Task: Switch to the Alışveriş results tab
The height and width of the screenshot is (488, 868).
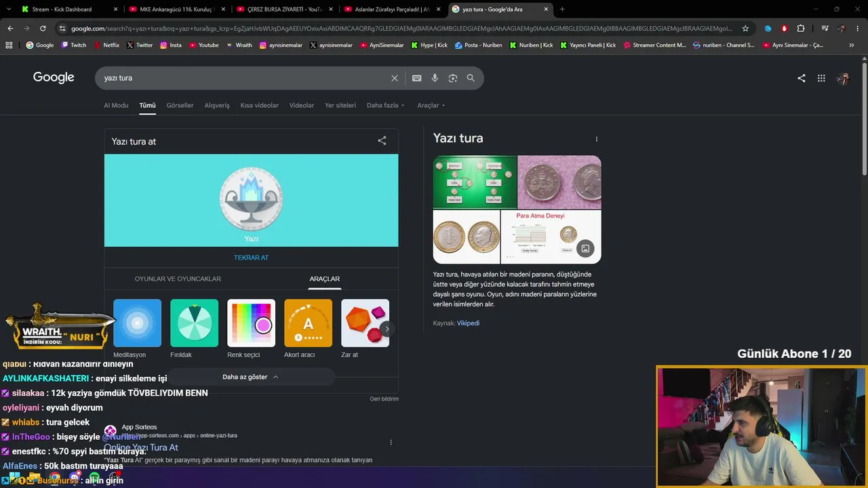Action: click(x=217, y=105)
